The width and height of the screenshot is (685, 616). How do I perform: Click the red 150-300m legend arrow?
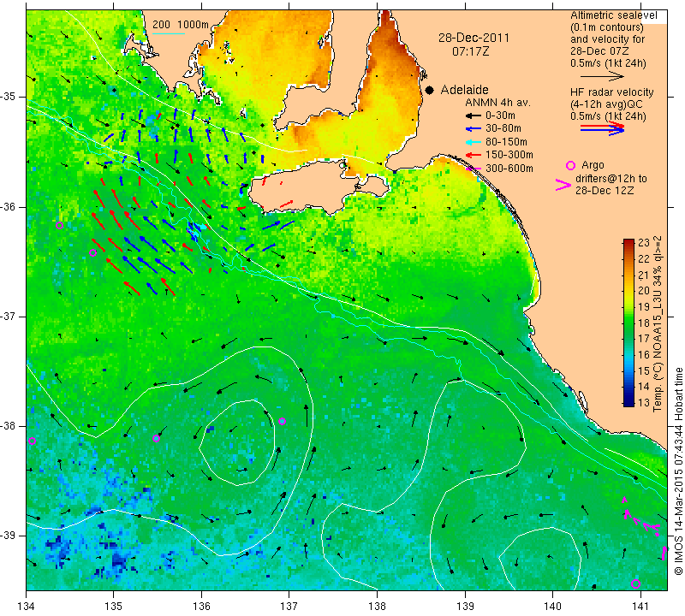pyautogui.click(x=474, y=155)
